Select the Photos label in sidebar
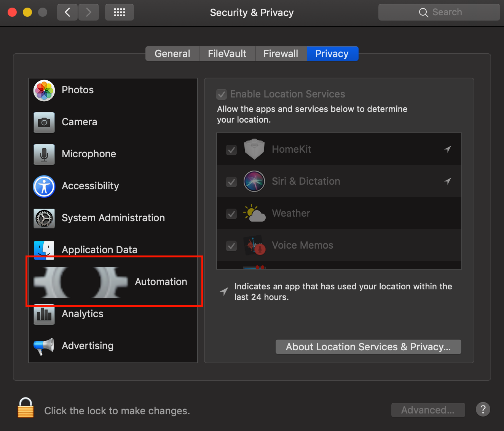 coord(78,90)
